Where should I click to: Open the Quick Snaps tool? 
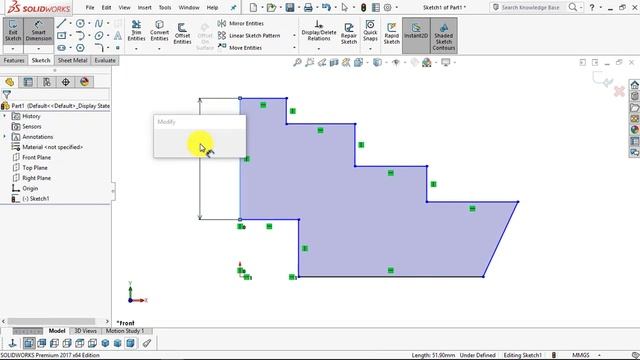(x=370, y=31)
